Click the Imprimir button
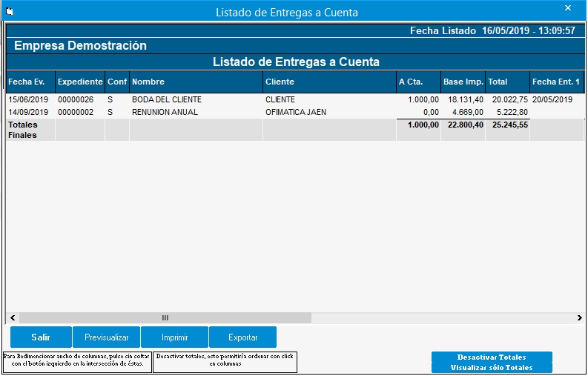 175,337
